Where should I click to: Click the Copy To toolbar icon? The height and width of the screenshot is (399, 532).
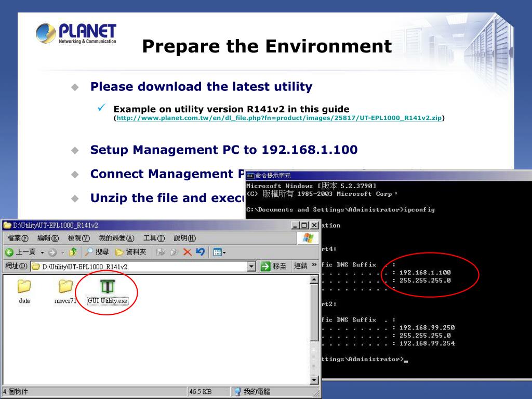click(174, 252)
